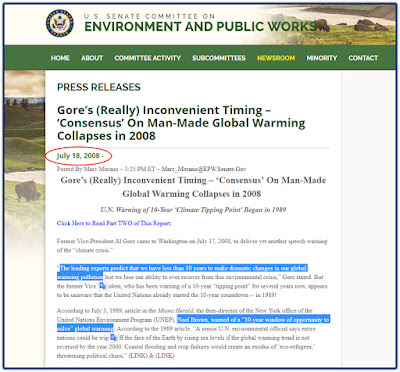Click the 'July 18, 2008' date text
The height and width of the screenshot is (372, 400).
pos(78,156)
